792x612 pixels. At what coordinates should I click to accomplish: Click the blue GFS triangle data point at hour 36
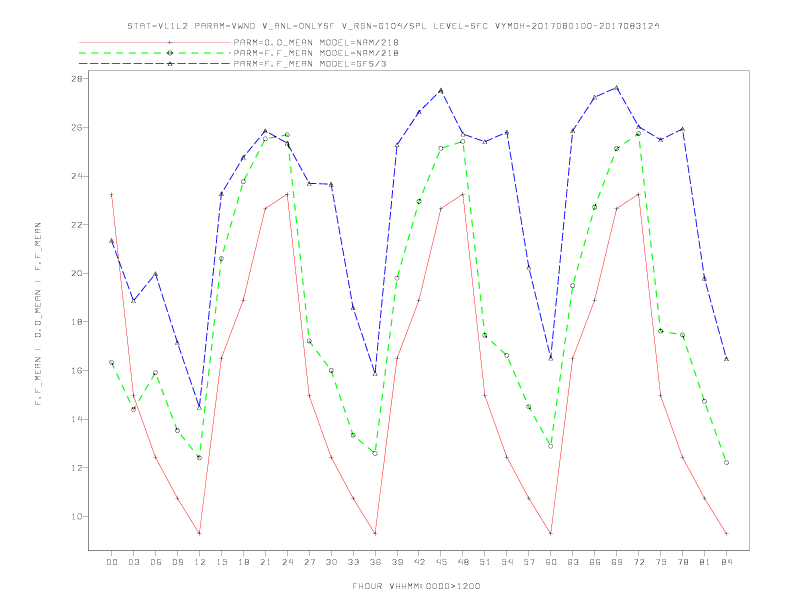pyautogui.click(x=375, y=373)
